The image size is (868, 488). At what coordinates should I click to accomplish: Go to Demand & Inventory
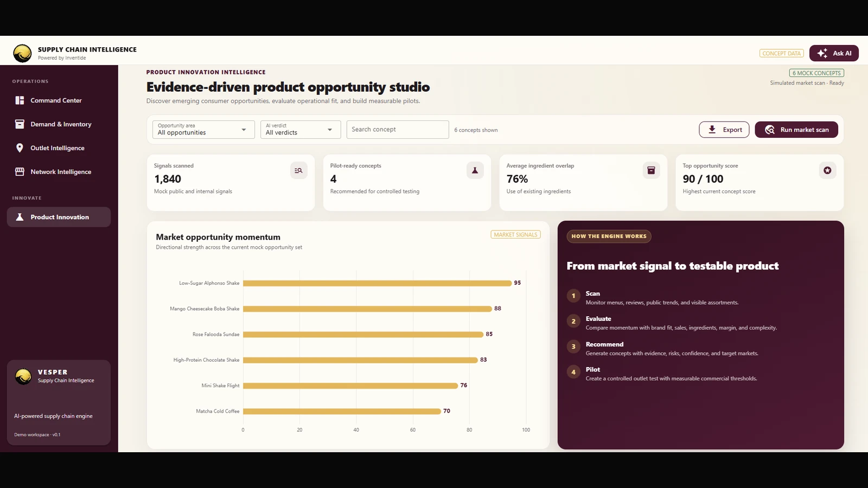tap(59, 124)
